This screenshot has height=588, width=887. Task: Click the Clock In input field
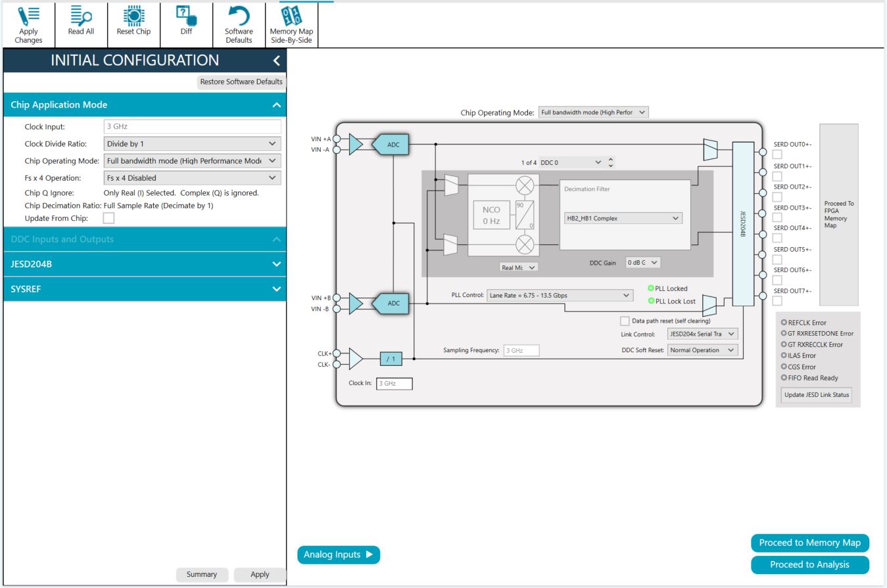click(395, 383)
